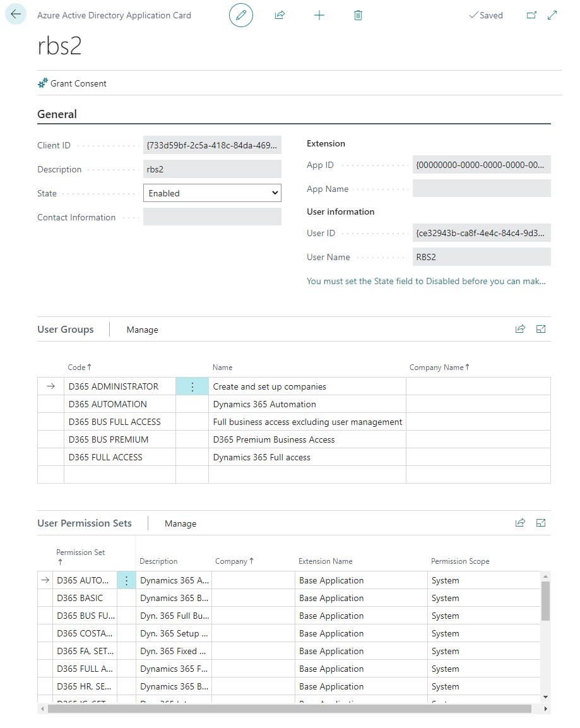The height and width of the screenshot is (728, 580).
Task: Sort by Permission Set column header
Action: (x=80, y=556)
